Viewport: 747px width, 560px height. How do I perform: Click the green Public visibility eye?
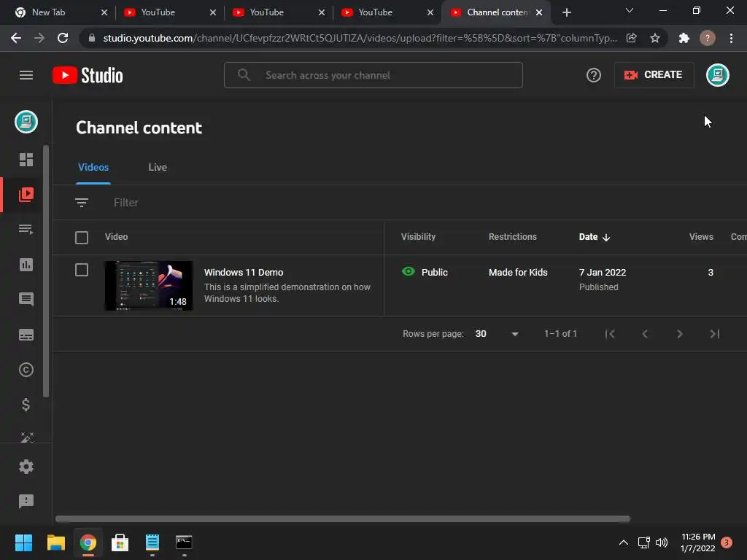coord(409,272)
